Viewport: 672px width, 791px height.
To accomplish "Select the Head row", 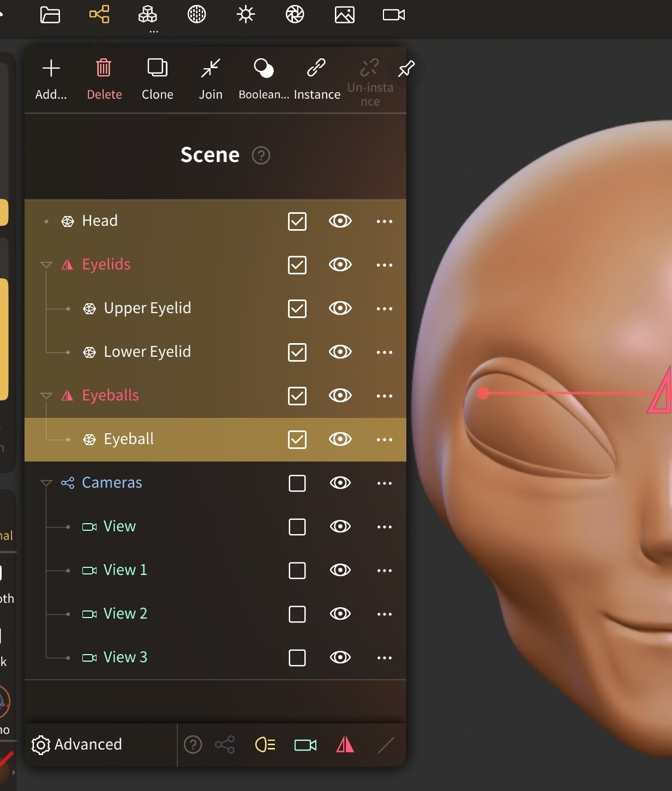I will tap(215, 221).
